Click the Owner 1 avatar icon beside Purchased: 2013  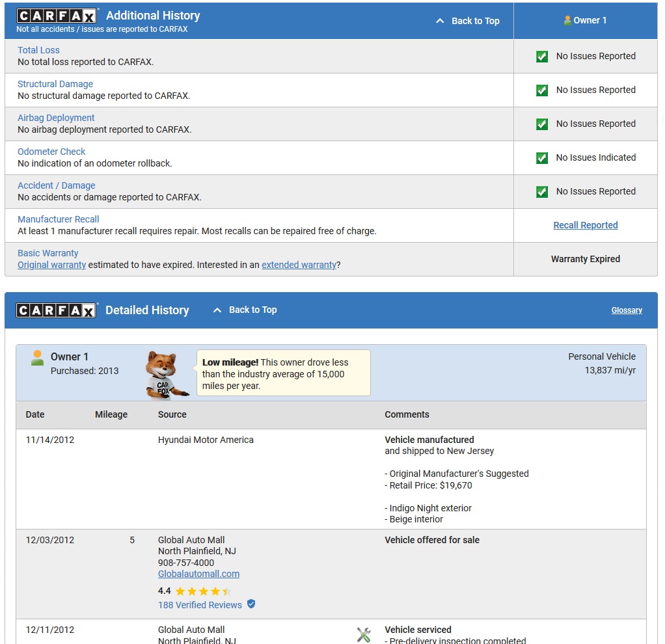pyautogui.click(x=37, y=358)
